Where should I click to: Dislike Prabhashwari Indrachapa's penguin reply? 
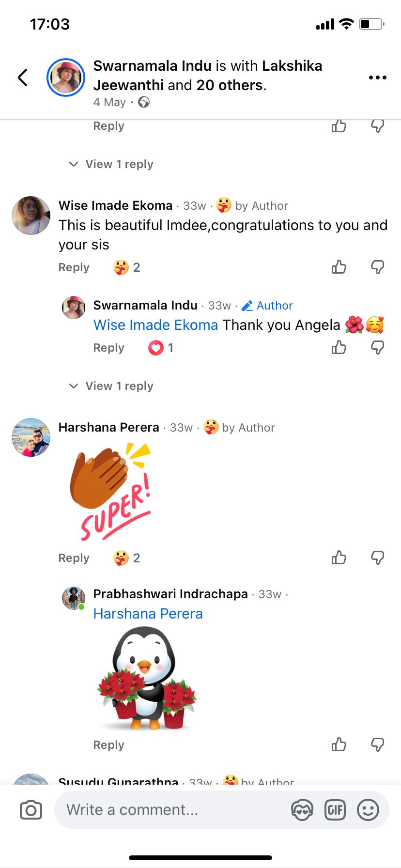pyautogui.click(x=377, y=744)
